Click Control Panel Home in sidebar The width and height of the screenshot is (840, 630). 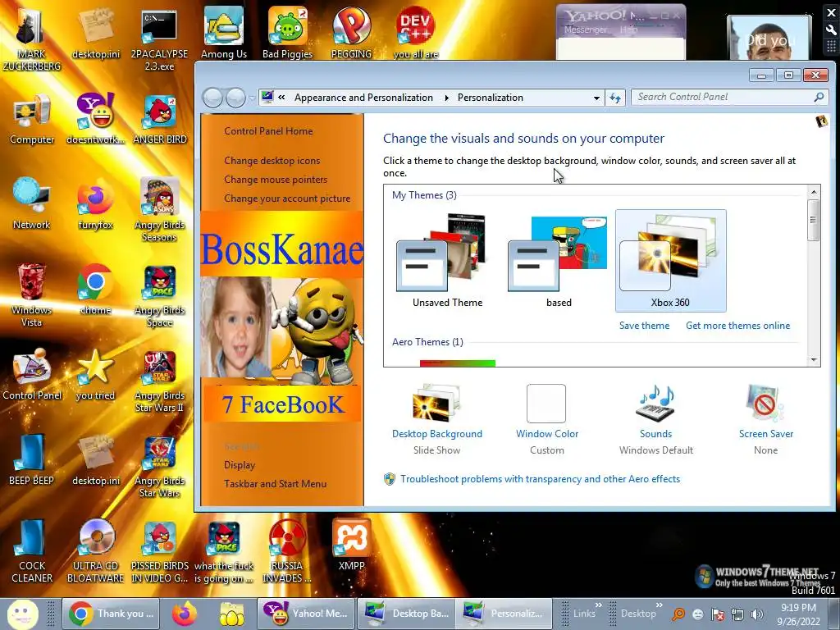coord(268,131)
